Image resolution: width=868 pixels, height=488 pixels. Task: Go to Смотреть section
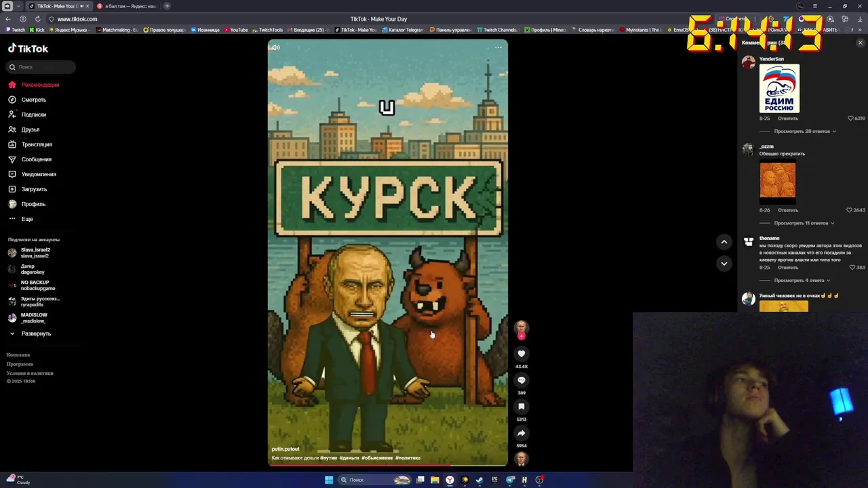tap(27, 100)
